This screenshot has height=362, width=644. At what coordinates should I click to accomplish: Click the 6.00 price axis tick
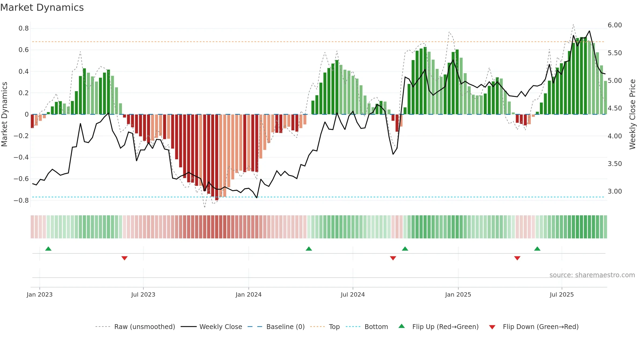click(x=615, y=25)
